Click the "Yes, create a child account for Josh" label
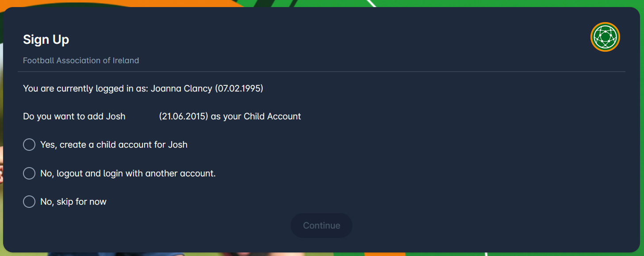Viewport: 644px width, 256px height. pos(114,145)
